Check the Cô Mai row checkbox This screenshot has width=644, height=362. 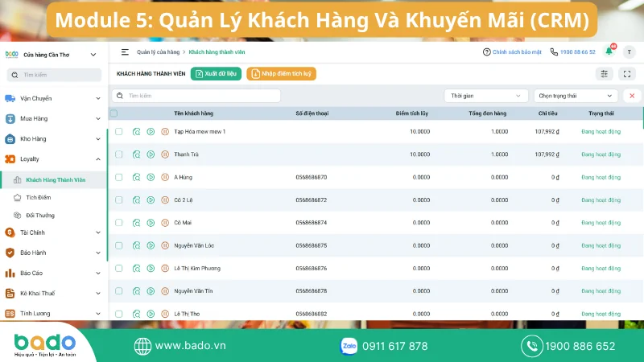[118, 223]
